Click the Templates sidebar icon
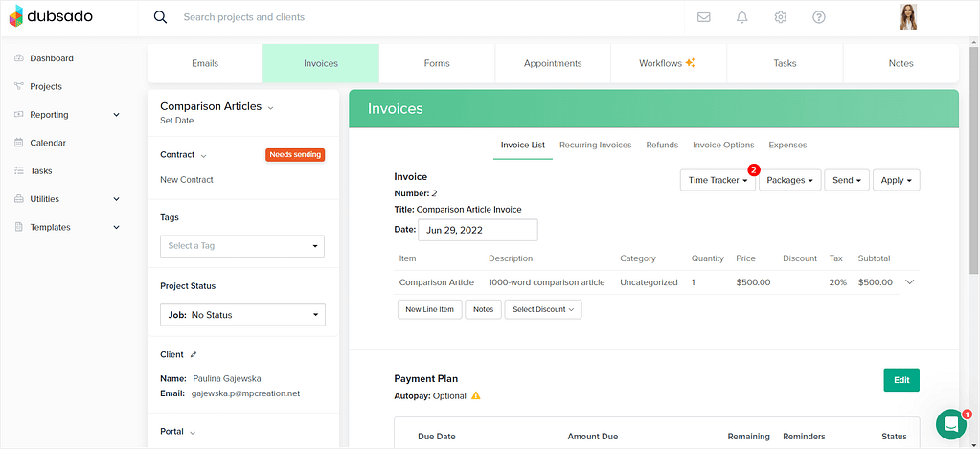Viewport: 980px width, 449px height. coord(18,227)
